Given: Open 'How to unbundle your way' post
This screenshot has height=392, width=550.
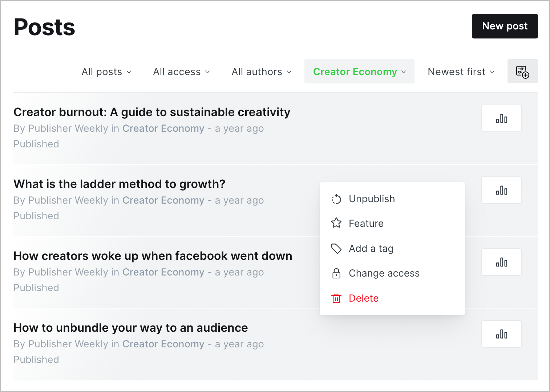Looking at the screenshot, I should click(131, 328).
